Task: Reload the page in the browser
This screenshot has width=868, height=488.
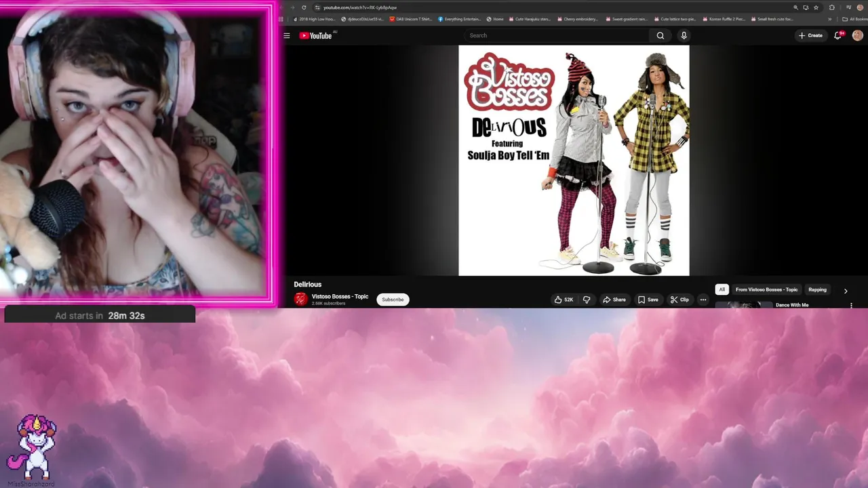Action: [x=304, y=7]
